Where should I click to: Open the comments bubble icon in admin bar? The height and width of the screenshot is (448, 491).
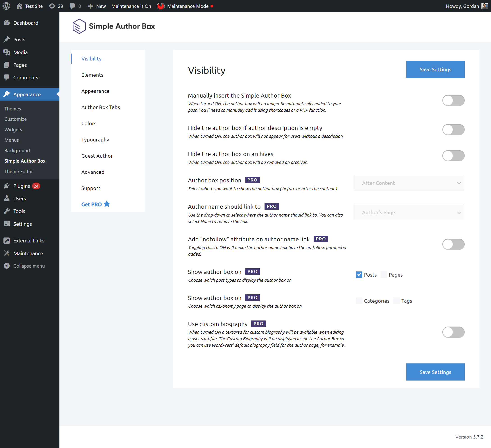pyautogui.click(x=72, y=6)
